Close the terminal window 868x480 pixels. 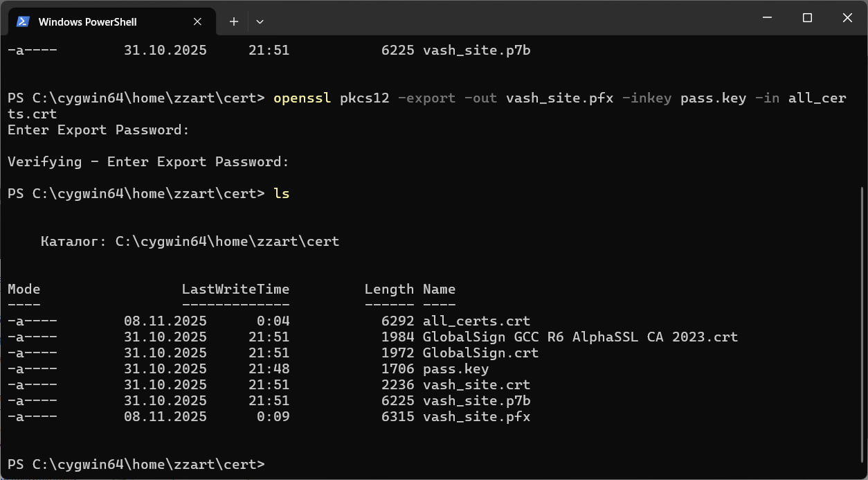point(847,19)
